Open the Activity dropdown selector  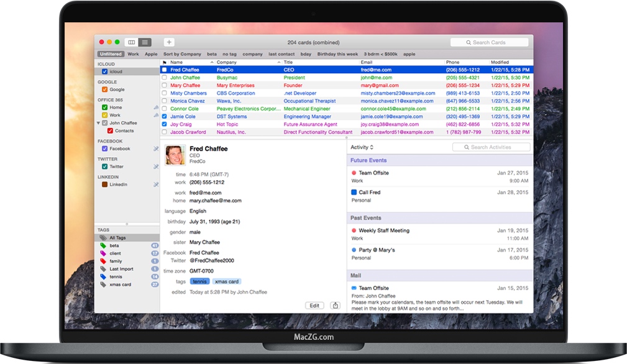362,147
